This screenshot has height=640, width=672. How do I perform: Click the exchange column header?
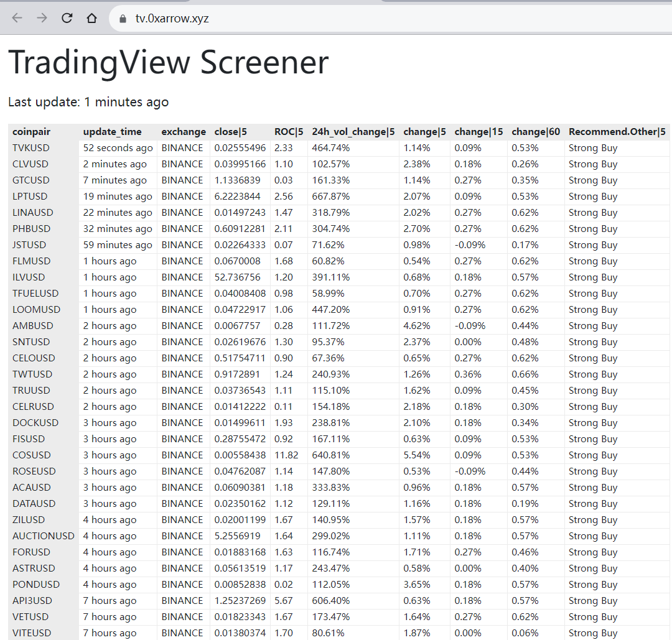pyautogui.click(x=184, y=132)
